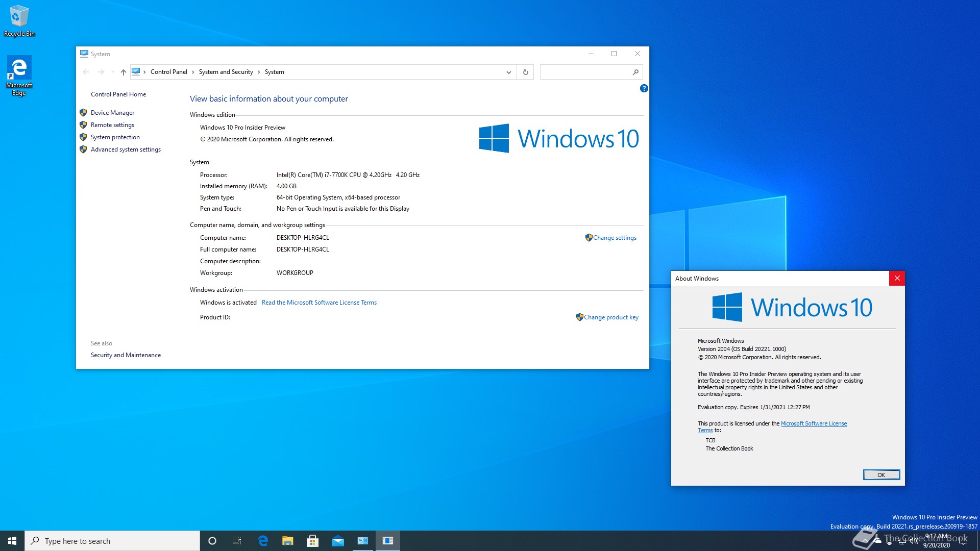This screenshot has height=551, width=980.
Task: Switch to About Windows taskbar button
Action: coord(388,541)
